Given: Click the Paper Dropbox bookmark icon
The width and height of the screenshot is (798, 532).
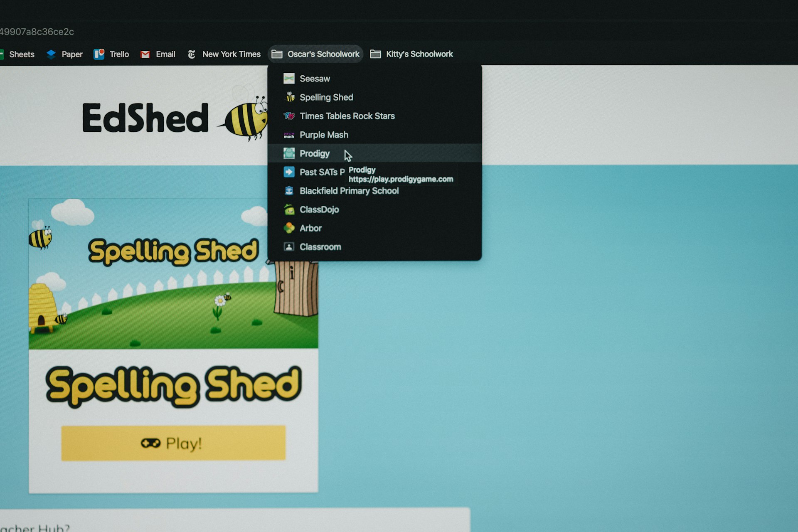Looking at the screenshot, I should click(x=51, y=54).
